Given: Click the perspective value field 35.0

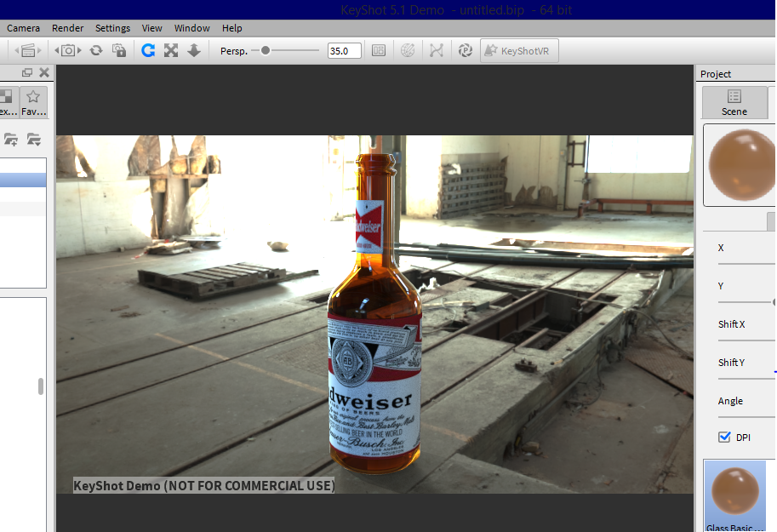Looking at the screenshot, I should [x=345, y=50].
